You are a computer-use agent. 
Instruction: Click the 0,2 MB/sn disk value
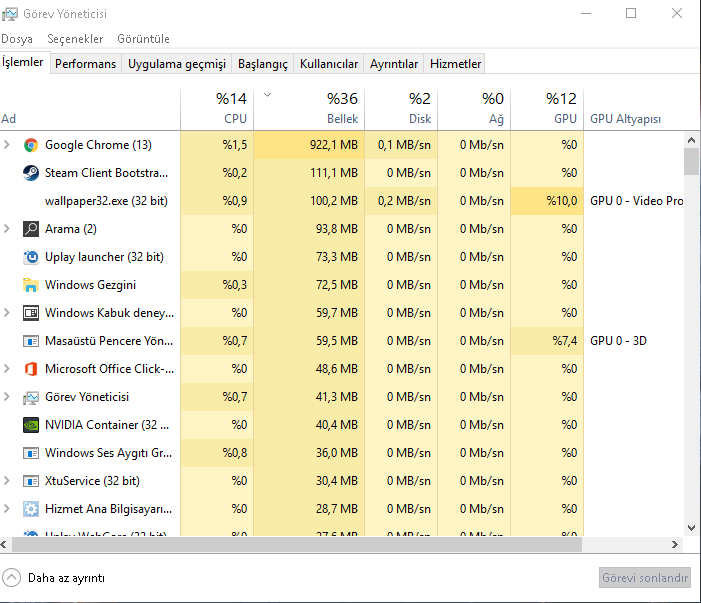[x=404, y=201]
